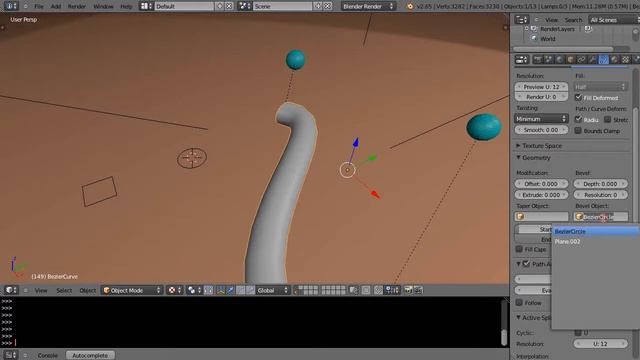Open the Global transform orientation dropdown
640x360 pixels.
(272, 290)
